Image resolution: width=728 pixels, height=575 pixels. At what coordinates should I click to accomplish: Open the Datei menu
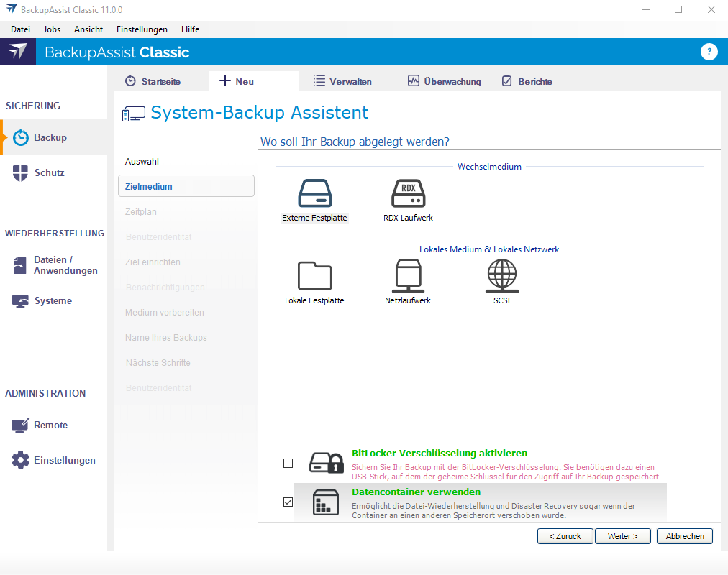coord(20,29)
